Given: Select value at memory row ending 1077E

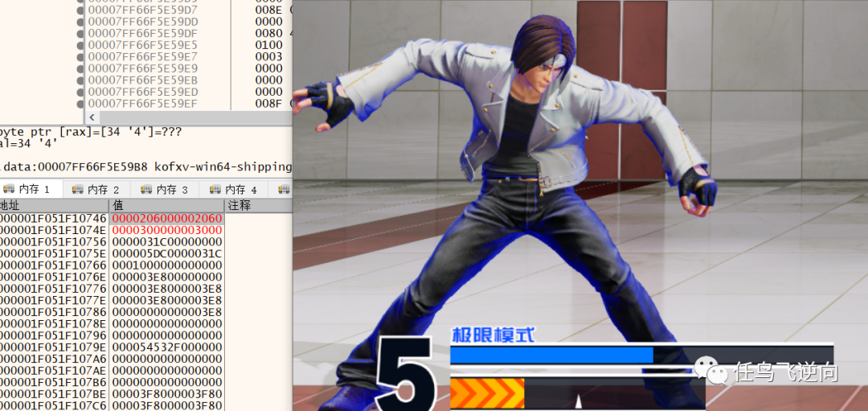Looking at the screenshot, I should [x=167, y=300].
